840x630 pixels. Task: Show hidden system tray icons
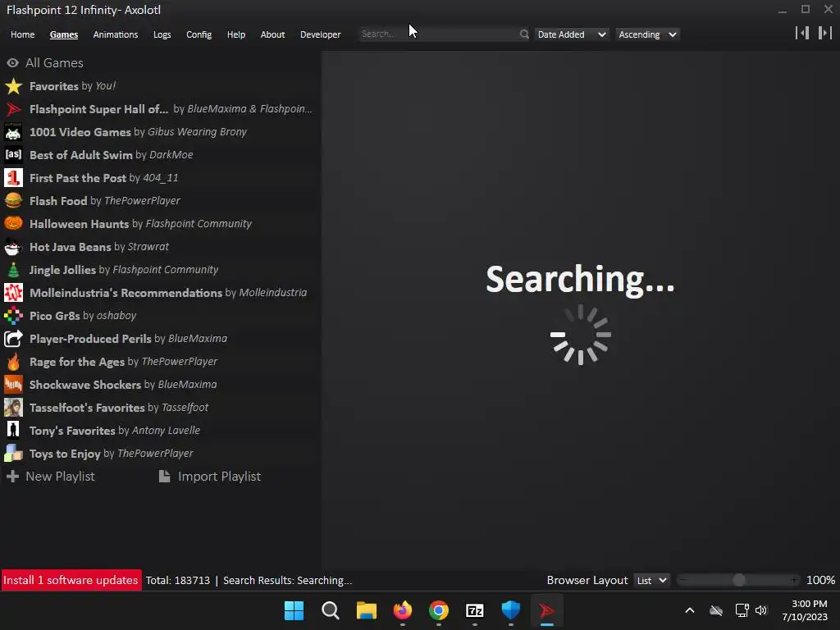pyautogui.click(x=689, y=610)
